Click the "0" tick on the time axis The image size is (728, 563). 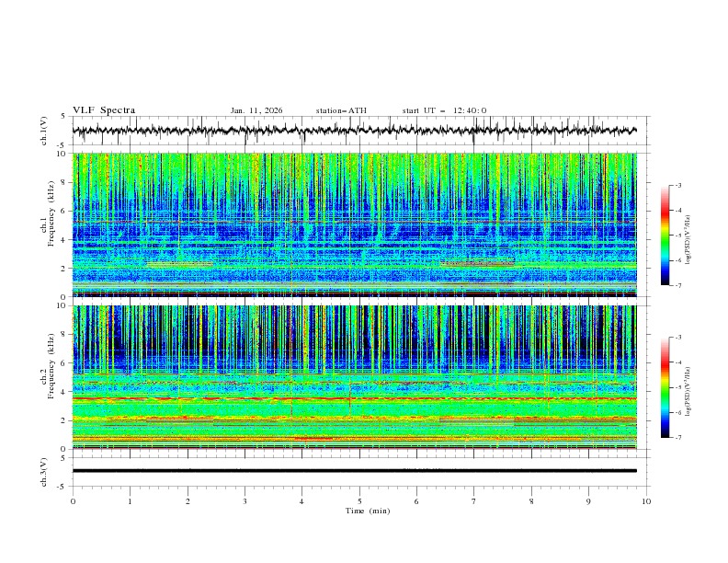(x=73, y=501)
